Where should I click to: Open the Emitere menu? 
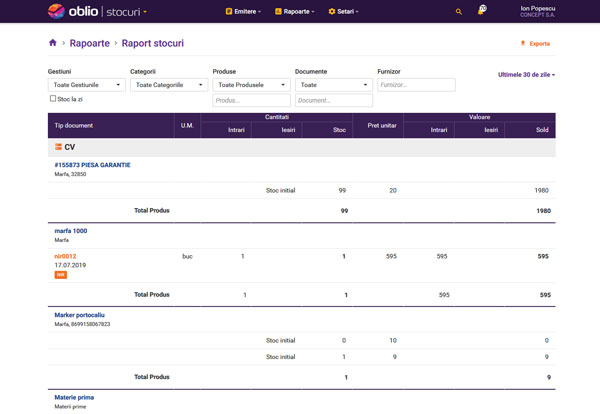tap(243, 11)
